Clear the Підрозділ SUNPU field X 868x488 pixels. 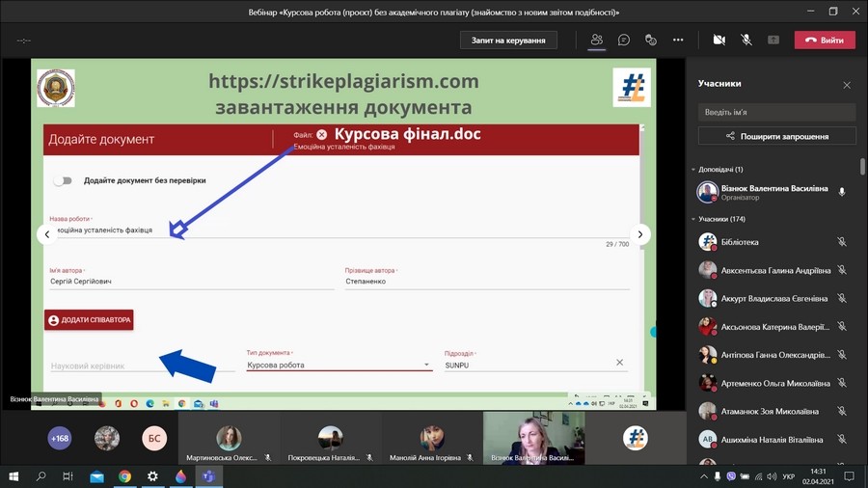[619, 363]
